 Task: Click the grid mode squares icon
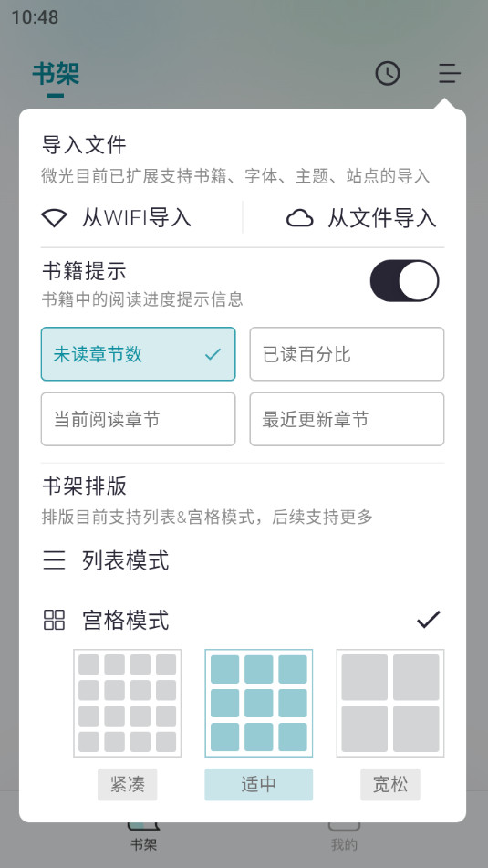click(x=54, y=620)
